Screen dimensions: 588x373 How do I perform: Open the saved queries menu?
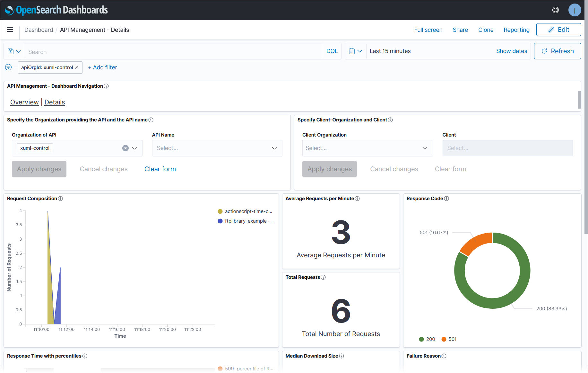point(14,51)
